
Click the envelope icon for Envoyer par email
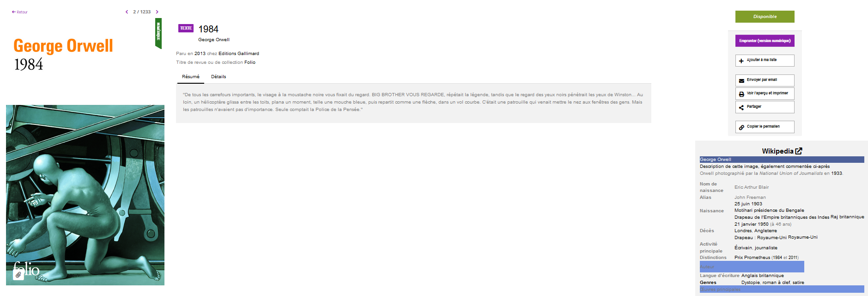741,80
